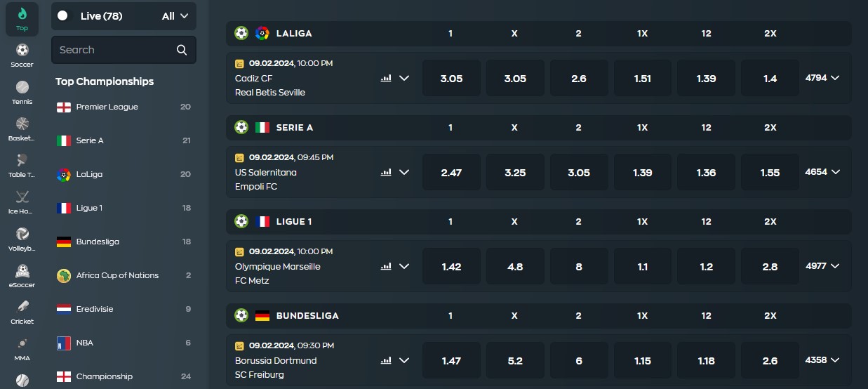The width and height of the screenshot is (868, 389).
Task: Open the Top flame icon tab
Action: pyautogui.click(x=22, y=19)
